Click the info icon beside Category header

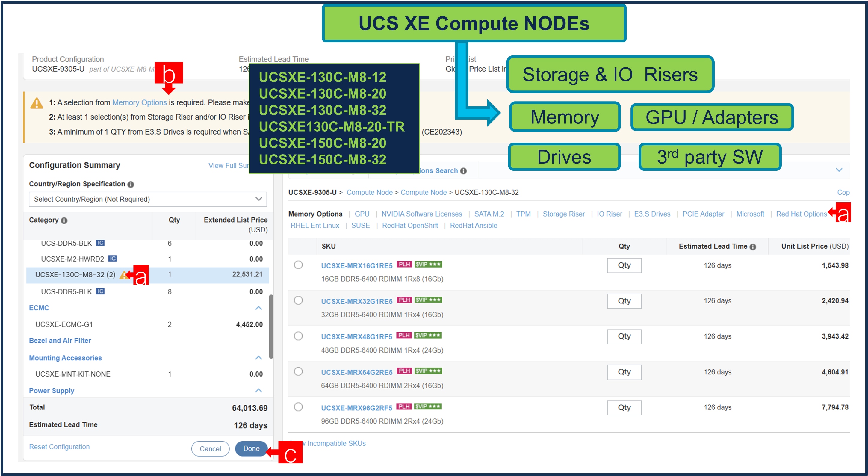[64, 220]
